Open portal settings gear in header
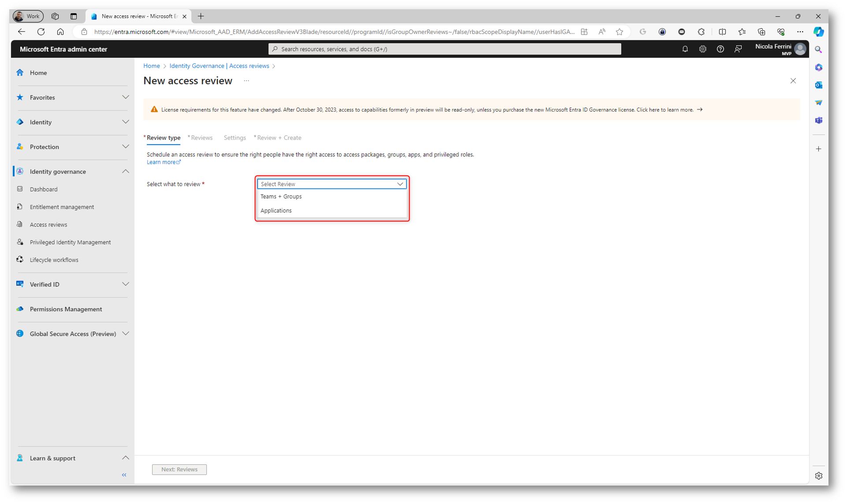847x504 pixels. click(702, 49)
